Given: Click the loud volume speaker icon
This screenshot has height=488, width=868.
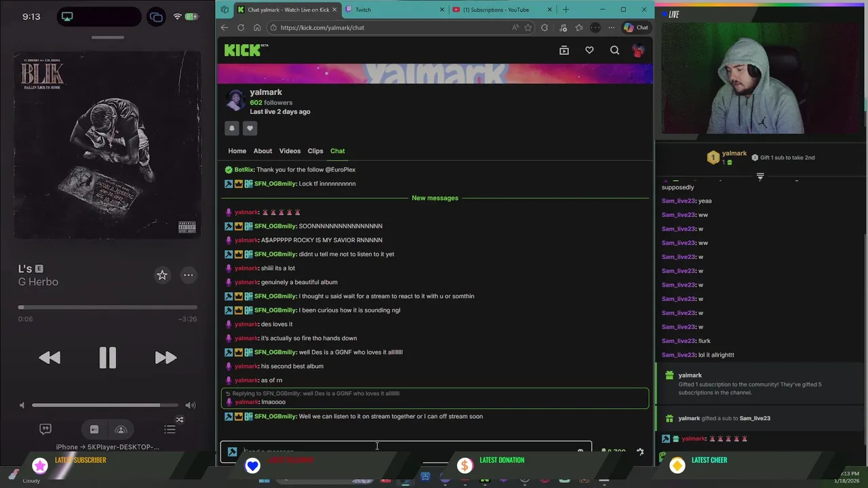Looking at the screenshot, I should pos(191,405).
